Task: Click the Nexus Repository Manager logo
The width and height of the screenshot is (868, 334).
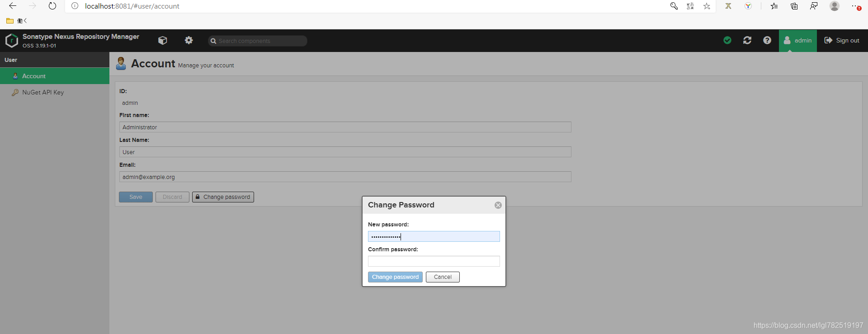Action: [x=11, y=41]
